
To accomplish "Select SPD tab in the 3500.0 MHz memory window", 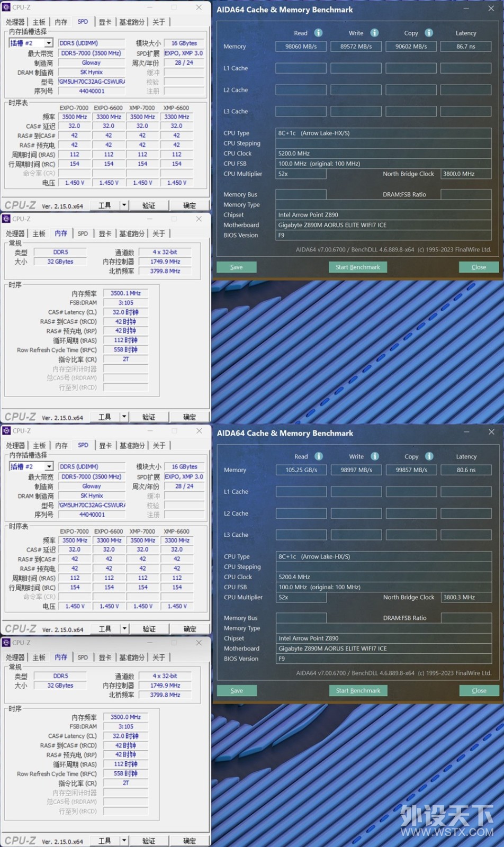I will click(83, 657).
